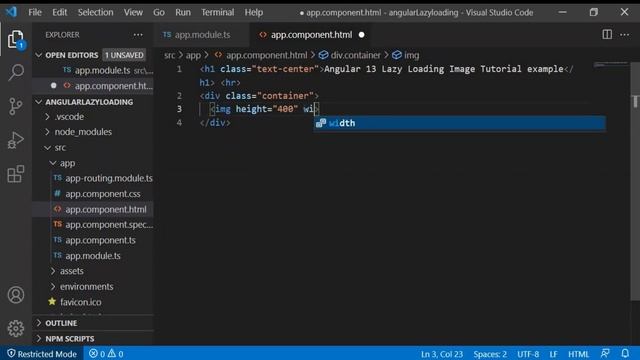Open the Accounts menu

[16, 295]
